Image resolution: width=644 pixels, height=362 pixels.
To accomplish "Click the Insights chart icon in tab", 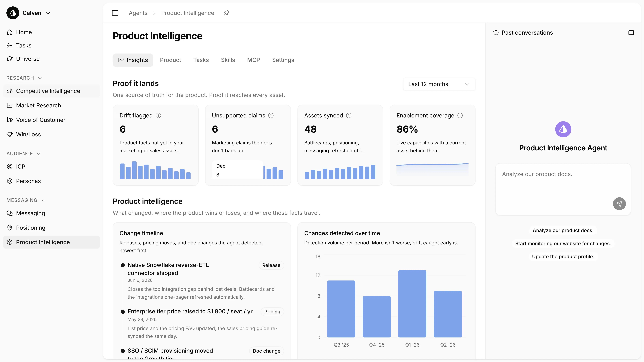I will click(121, 60).
